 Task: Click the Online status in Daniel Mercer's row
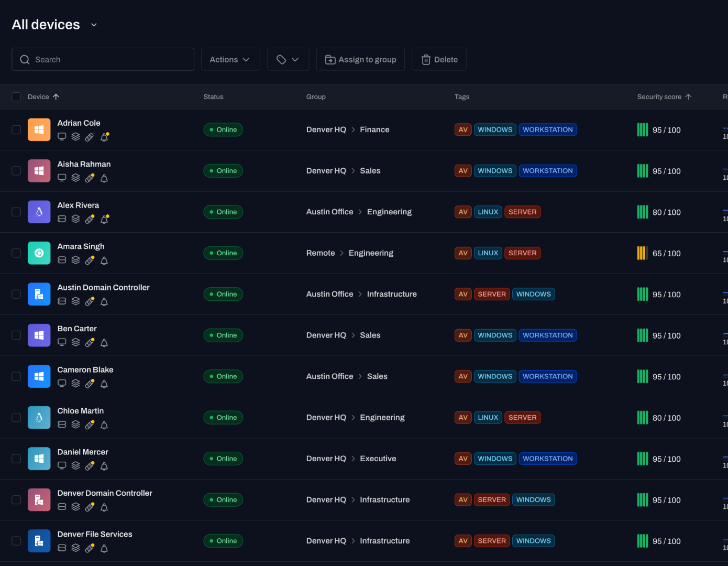click(x=223, y=459)
